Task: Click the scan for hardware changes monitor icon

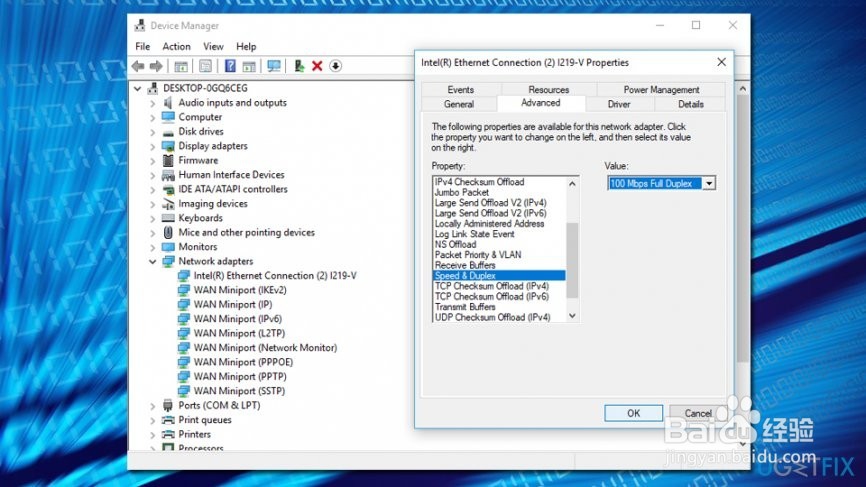Action: (x=274, y=66)
